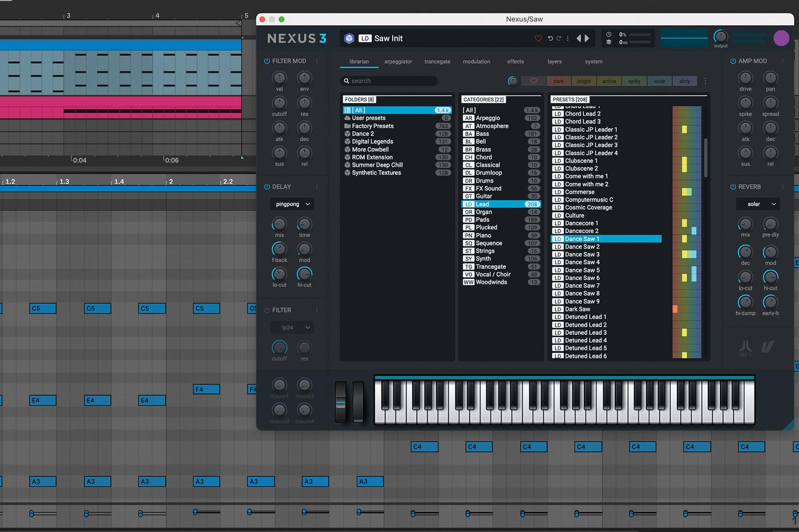Click the folder icon beside Factory Presets
The height and width of the screenshot is (532, 799).
point(347,126)
